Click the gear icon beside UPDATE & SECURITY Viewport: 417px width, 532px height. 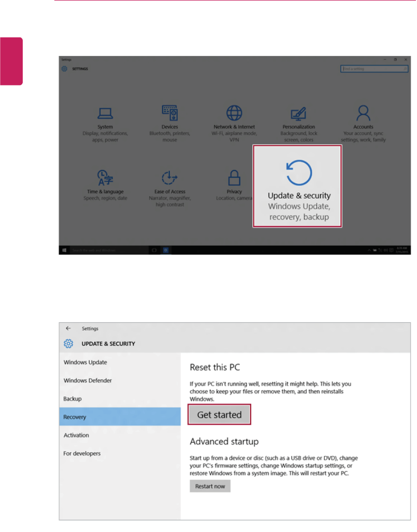pos(69,343)
